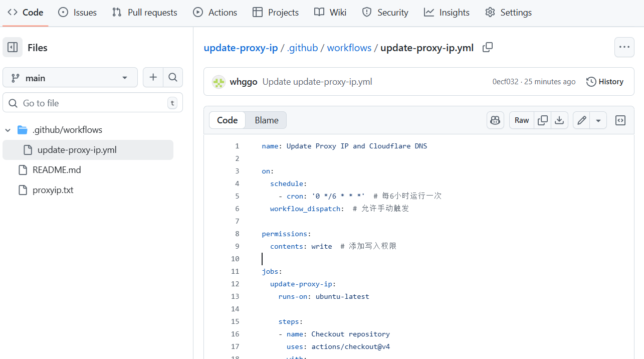Switch to Code view toggle
Viewport: 644px width, 359px height.
227,120
